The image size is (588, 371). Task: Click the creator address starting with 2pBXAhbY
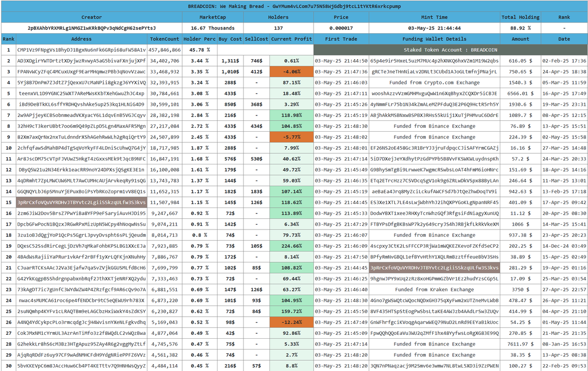tap(92, 28)
